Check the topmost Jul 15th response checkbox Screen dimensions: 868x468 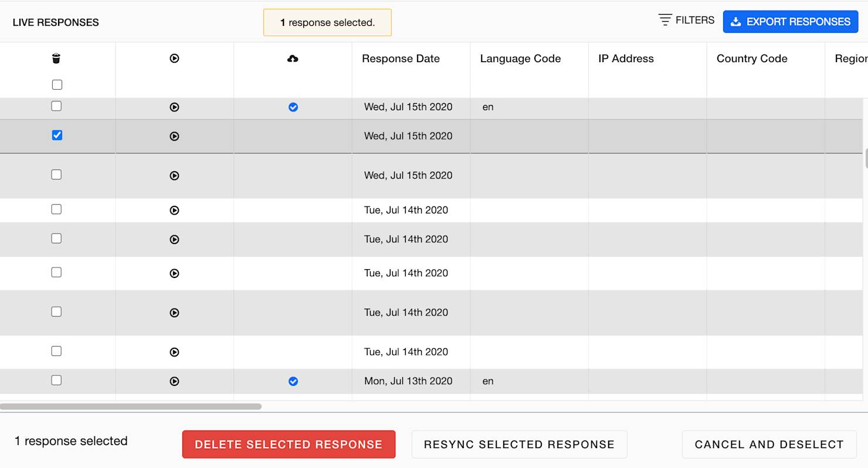[x=56, y=106]
